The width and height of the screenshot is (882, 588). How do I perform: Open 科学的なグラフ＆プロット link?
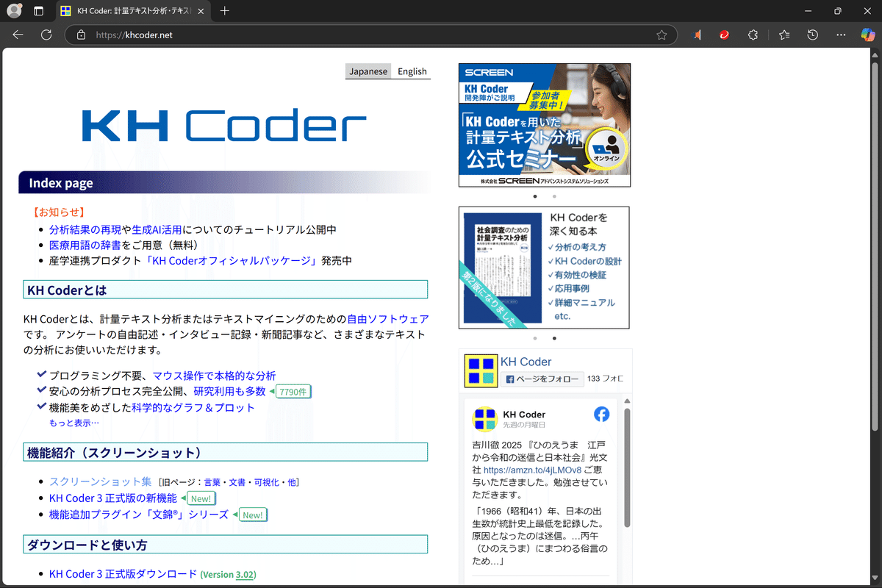click(x=193, y=407)
